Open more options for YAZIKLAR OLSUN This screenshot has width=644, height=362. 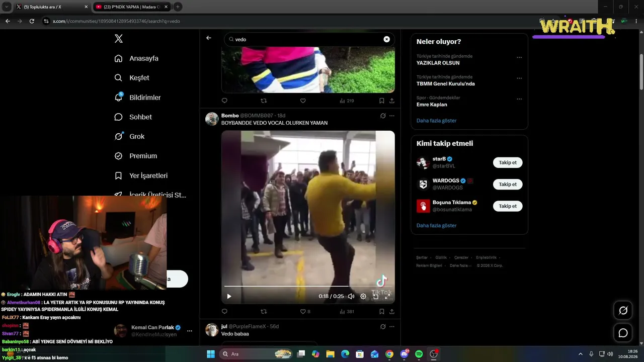(x=519, y=57)
